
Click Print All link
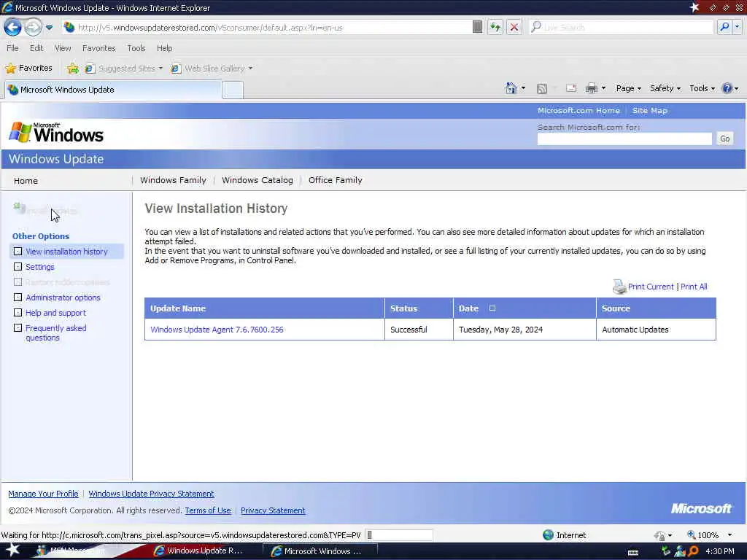(x=694, y=287)
